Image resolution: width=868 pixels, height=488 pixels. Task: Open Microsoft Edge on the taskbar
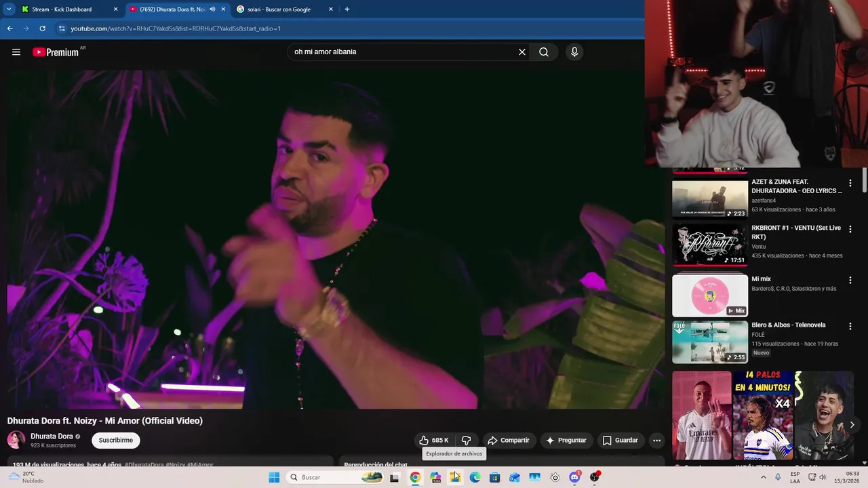(475, 477)
